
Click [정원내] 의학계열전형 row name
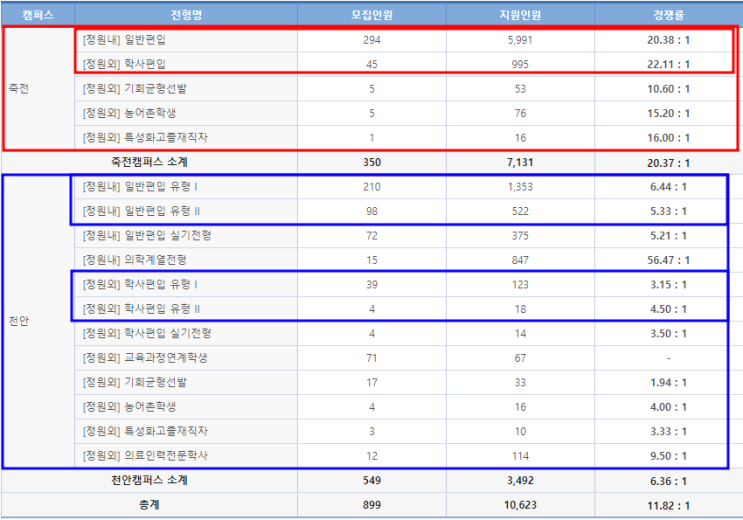[135, 260]
